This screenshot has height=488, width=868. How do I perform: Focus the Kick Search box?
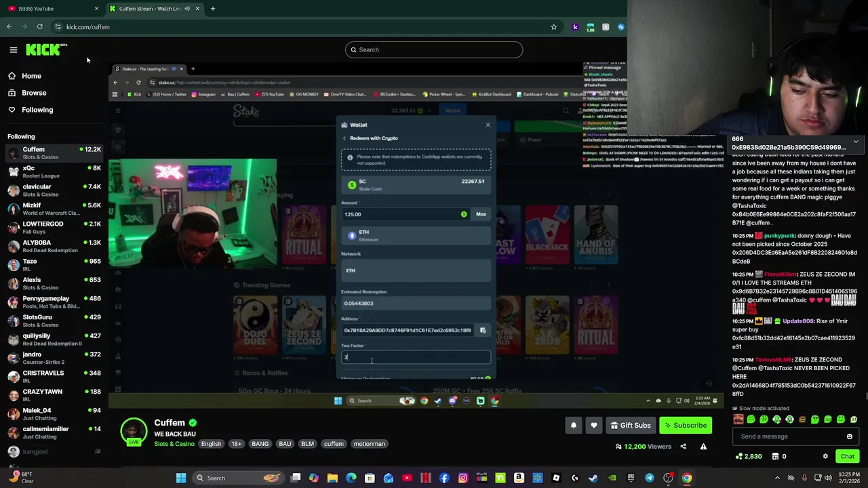tap(434, 49)
